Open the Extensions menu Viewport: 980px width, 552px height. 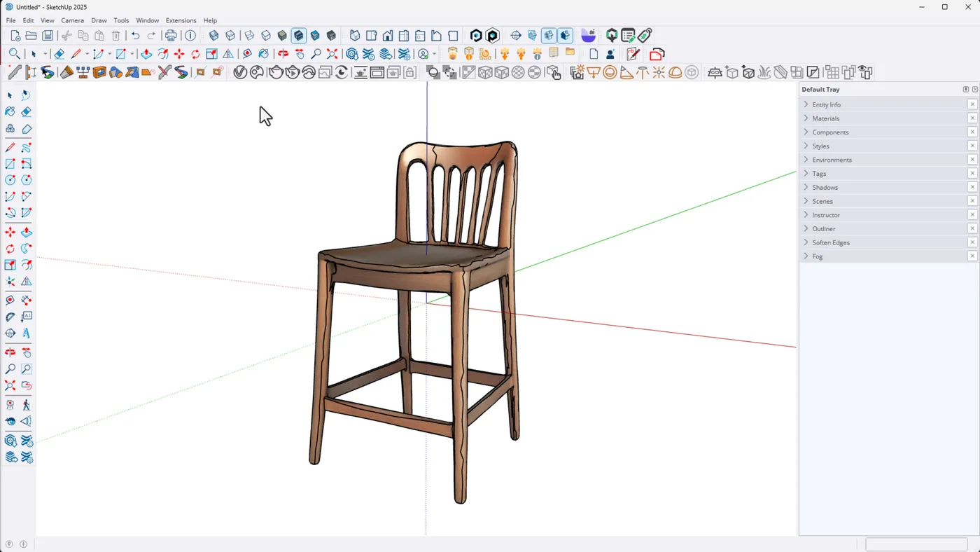(x=181, y=20)
